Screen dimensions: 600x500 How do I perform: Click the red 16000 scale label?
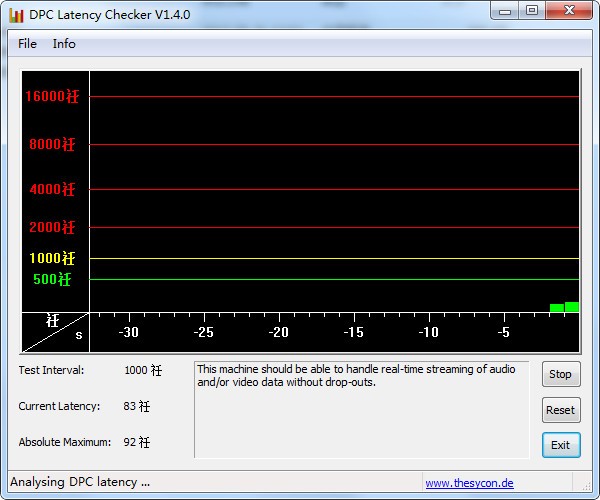(x=52, y=97)
